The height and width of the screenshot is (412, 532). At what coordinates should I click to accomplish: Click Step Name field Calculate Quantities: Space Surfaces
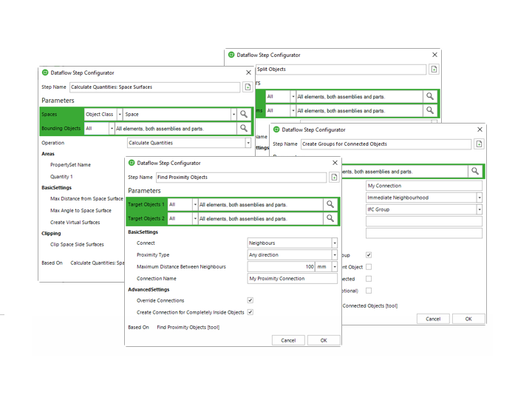[155, 87]
